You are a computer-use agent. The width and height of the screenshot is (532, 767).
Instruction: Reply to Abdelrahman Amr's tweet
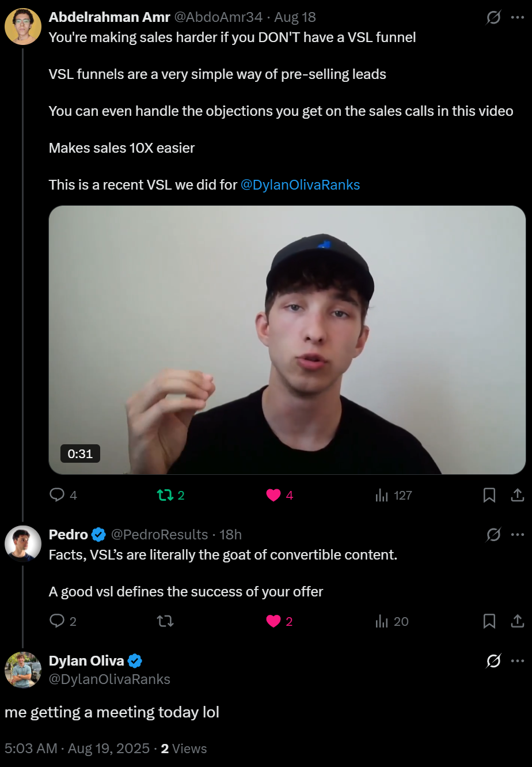point(58,495)
